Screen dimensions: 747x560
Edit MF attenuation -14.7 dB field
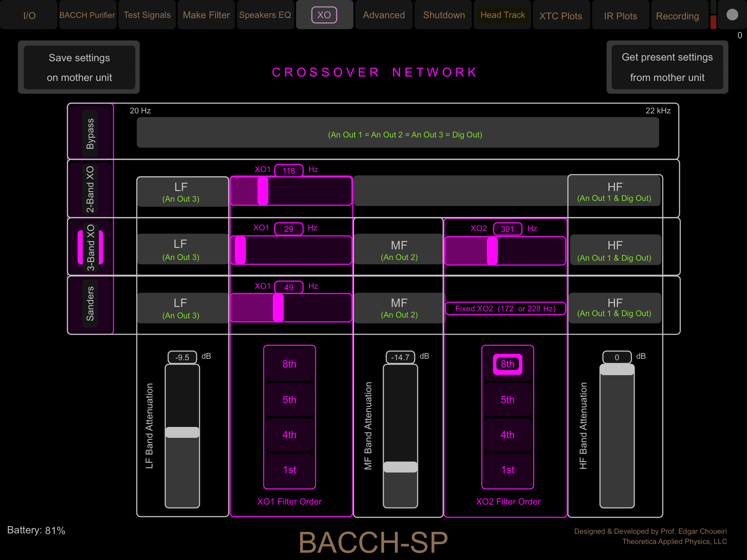coord(400,357)
